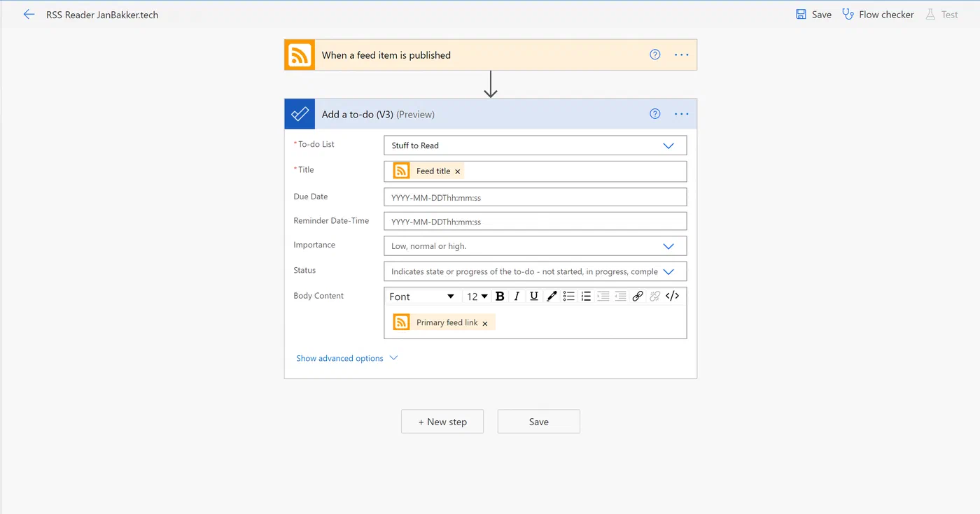Open the Font family dropdown
The width and height of the screenshot is (980, 514).
click(422, 297)
